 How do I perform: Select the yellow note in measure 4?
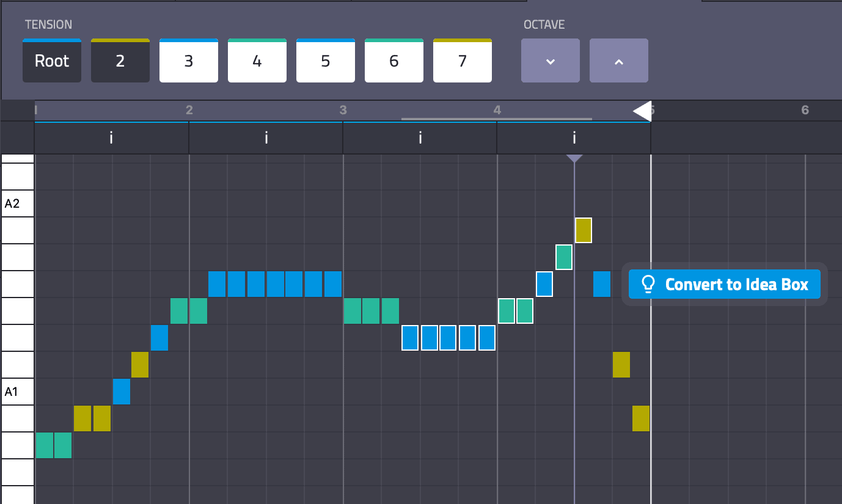[583, 230]
